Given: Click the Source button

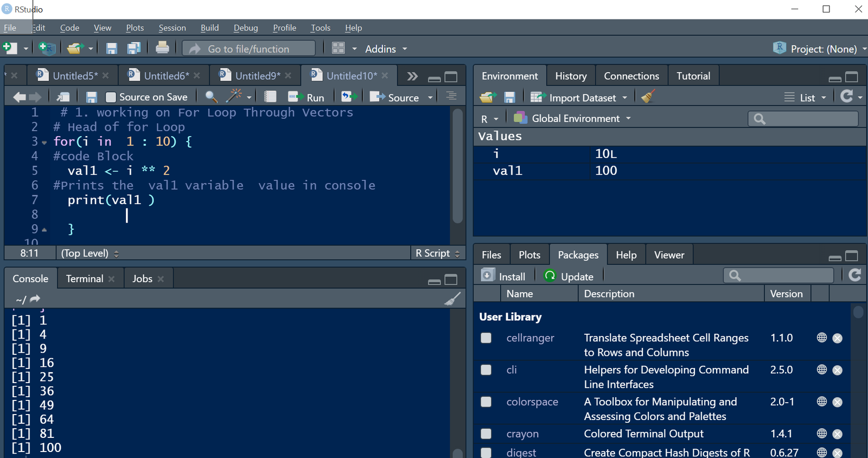Looking at the screenshot, I should [394, 97].
